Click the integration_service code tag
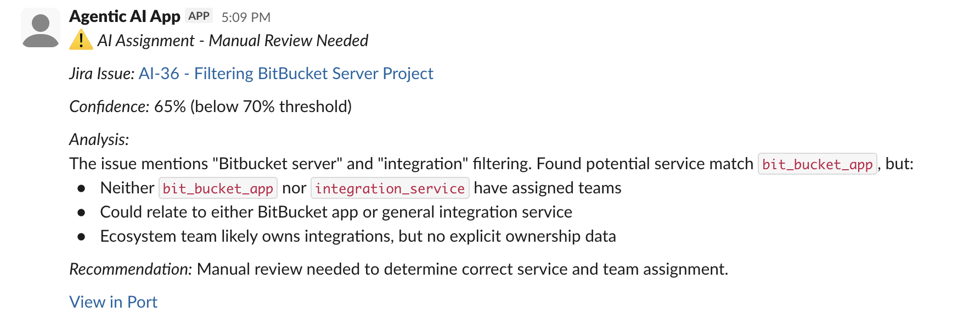 (390, 188)
